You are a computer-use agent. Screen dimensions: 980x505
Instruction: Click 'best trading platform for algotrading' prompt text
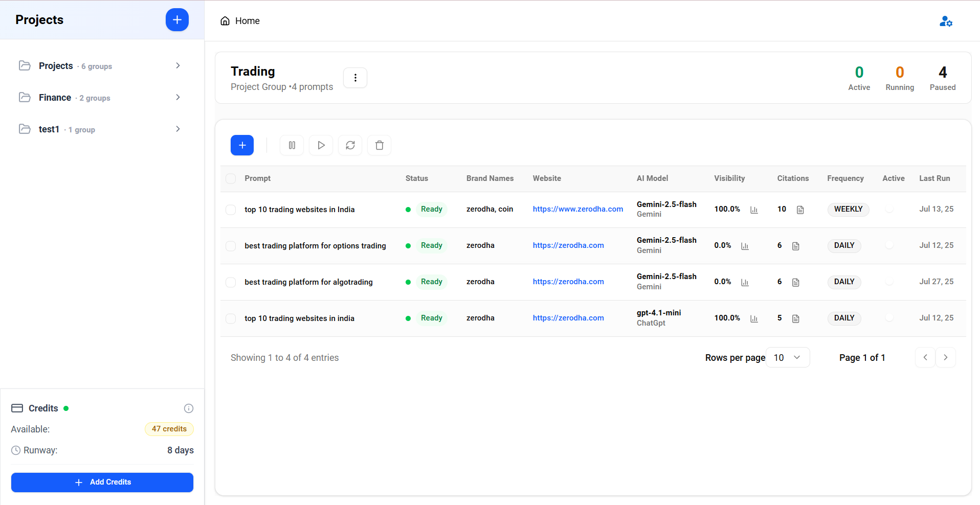[308, 282]
